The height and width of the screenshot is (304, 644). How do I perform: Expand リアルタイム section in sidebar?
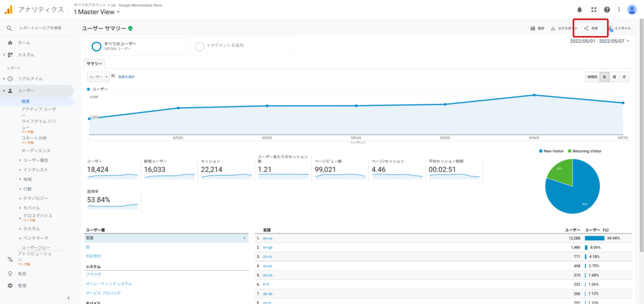point(30,79)
